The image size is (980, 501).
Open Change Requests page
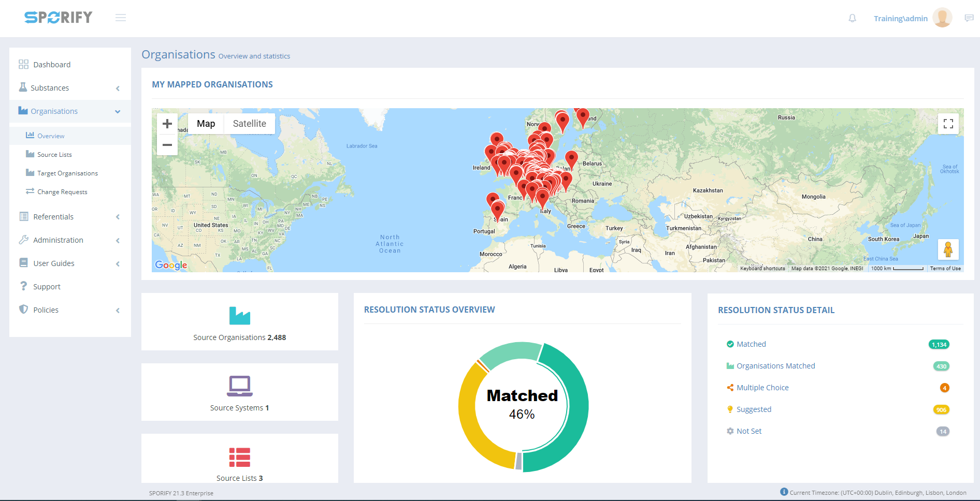point(62,192)
